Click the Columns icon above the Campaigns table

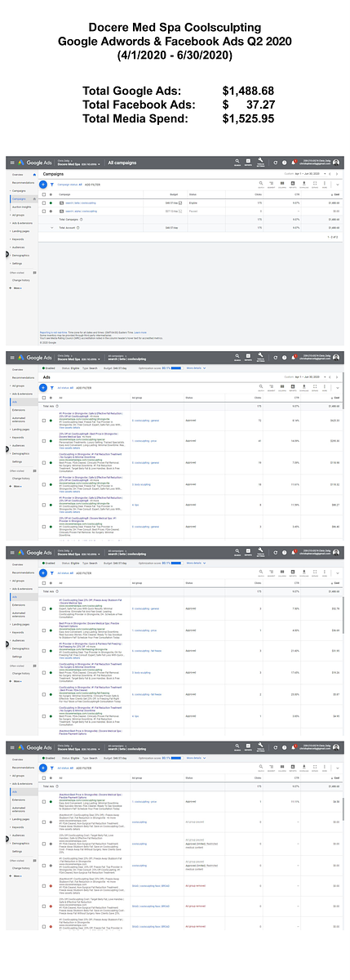[x=282, y=184]
